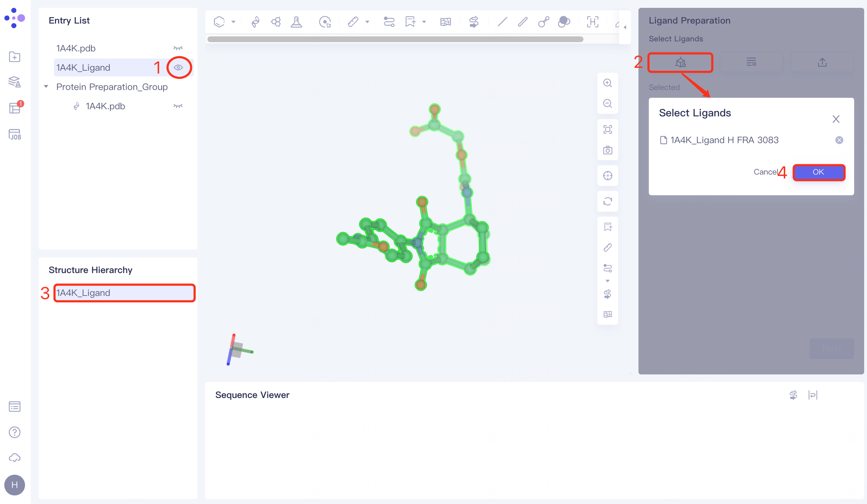Open the camera snapshot tool
Image resolution: width=867 pixels, height=504 pixels.
tap(607, 150)
